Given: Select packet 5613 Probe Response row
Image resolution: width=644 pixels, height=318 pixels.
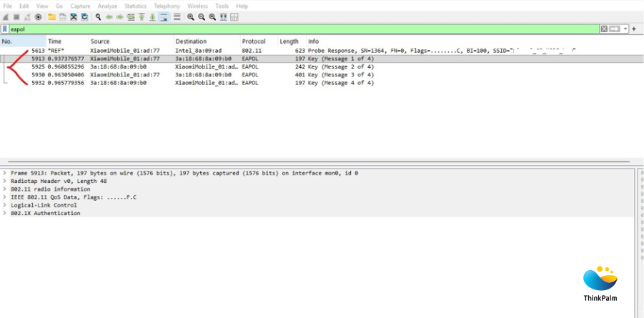Looking at the screenshot, I should point(322,51).
